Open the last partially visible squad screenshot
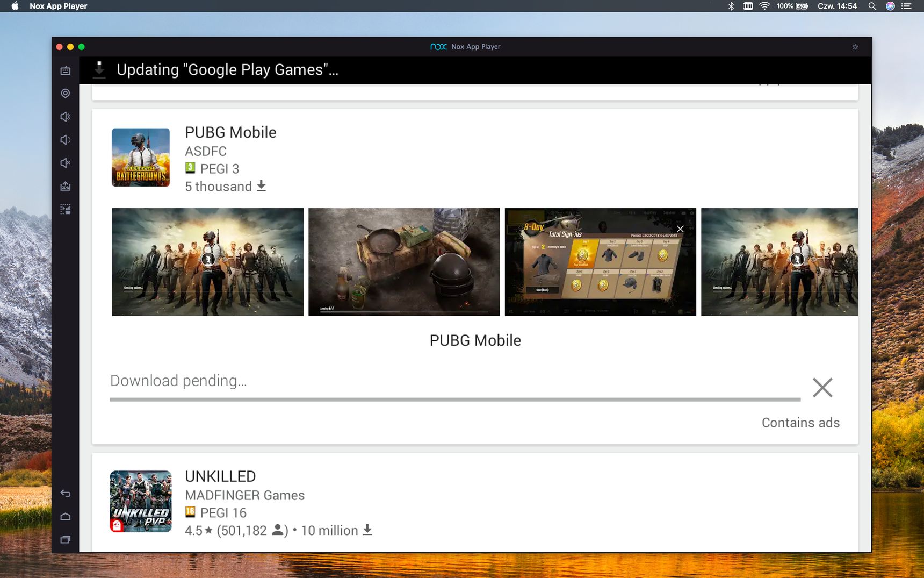 [779, 262]
